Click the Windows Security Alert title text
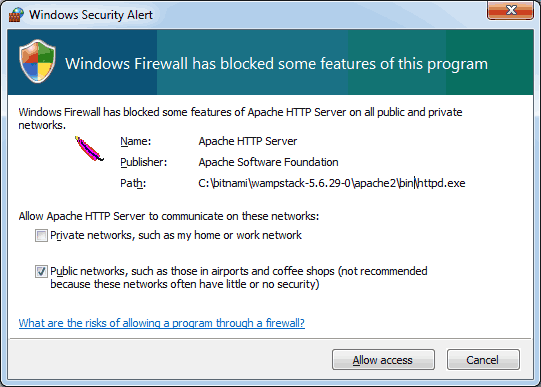The image size is (541, 387). point(91,15)
